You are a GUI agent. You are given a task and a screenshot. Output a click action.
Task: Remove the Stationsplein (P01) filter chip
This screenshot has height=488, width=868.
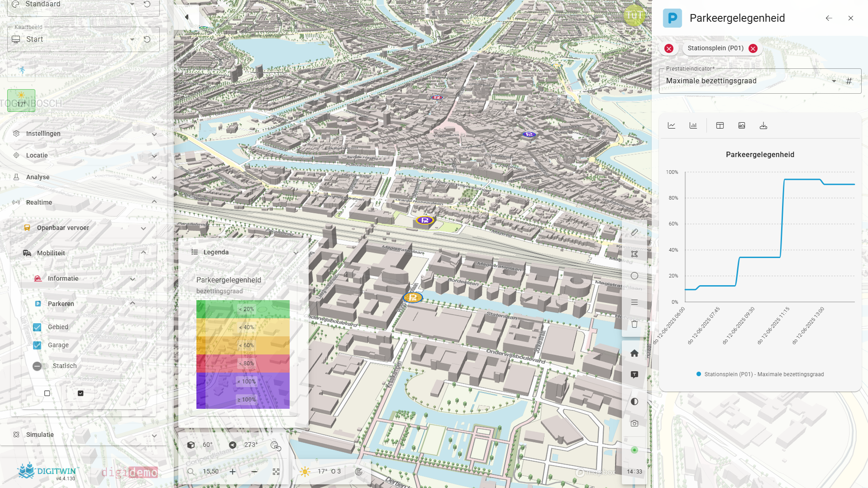click(753, 48)
